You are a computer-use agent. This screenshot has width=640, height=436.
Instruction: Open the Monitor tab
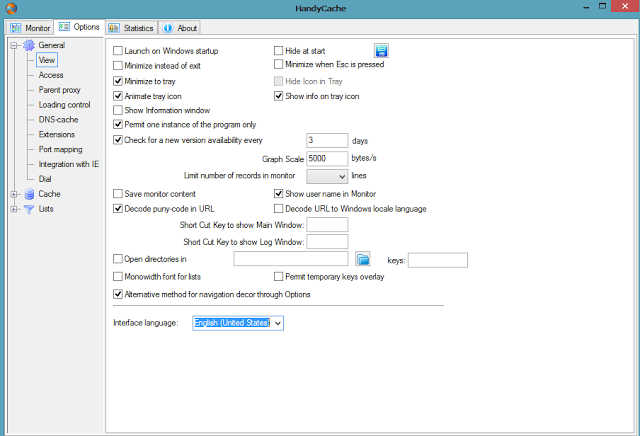coord(30,28)
